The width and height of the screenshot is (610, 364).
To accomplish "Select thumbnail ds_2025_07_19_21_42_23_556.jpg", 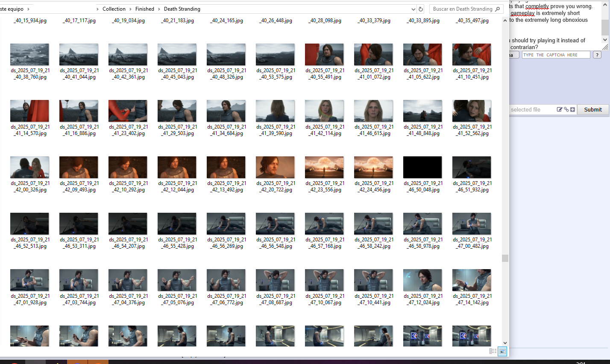I will click(324, 167).
